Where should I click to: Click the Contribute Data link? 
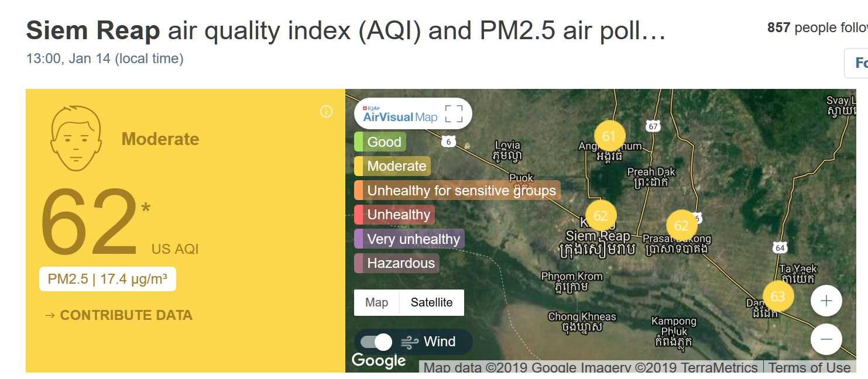point(118,315)
